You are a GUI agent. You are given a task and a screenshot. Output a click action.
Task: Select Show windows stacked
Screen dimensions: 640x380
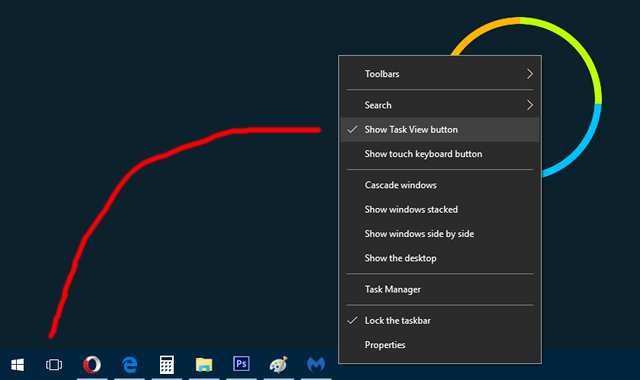click(x=440, y=209)
